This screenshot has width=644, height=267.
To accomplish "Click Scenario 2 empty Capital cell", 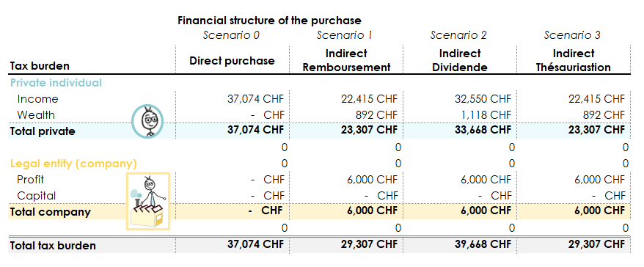I will click(495, 196).
